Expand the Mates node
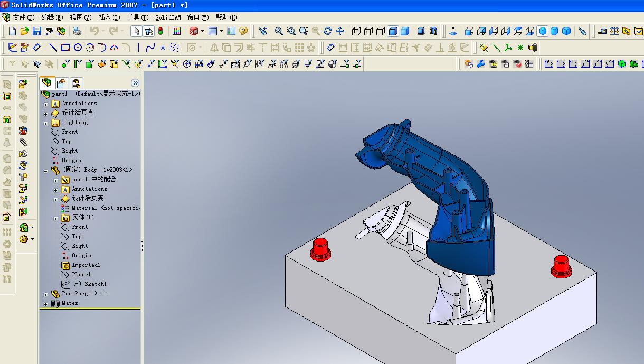The width and height of the screenshot is (644, 364). coord(46,304)
